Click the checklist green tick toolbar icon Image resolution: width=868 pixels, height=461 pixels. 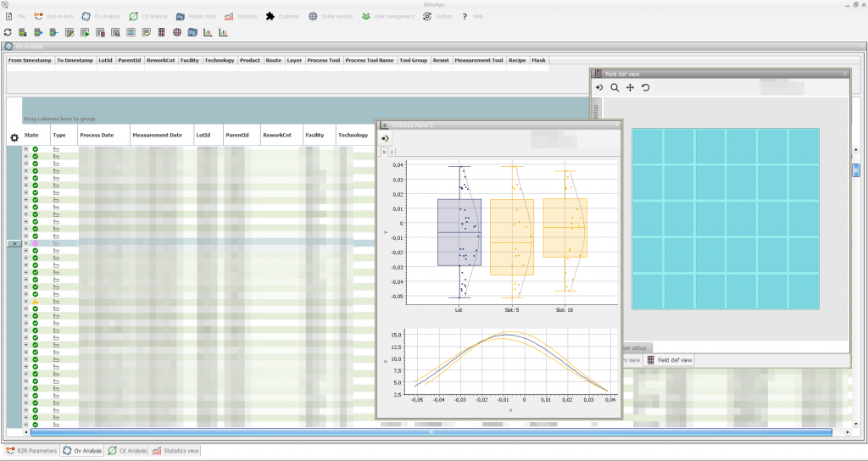(x=146, y=33)
